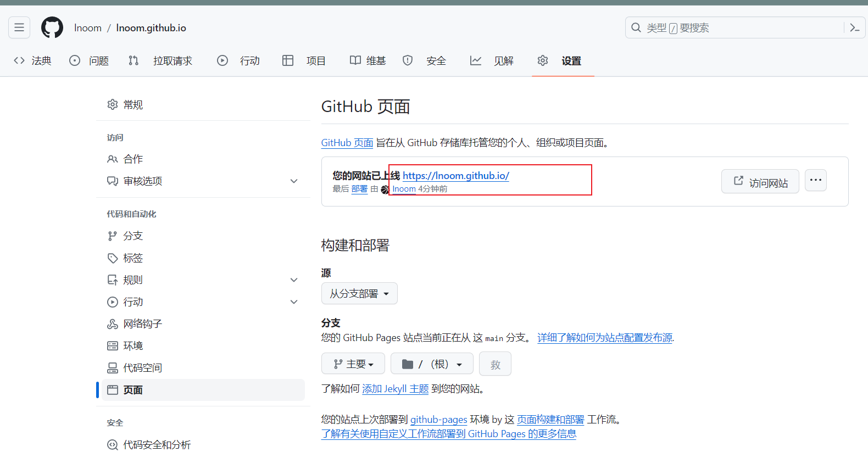Screen dimensions: 868x452
Task: Click the issues circle icon
Action: pos(75,60)
